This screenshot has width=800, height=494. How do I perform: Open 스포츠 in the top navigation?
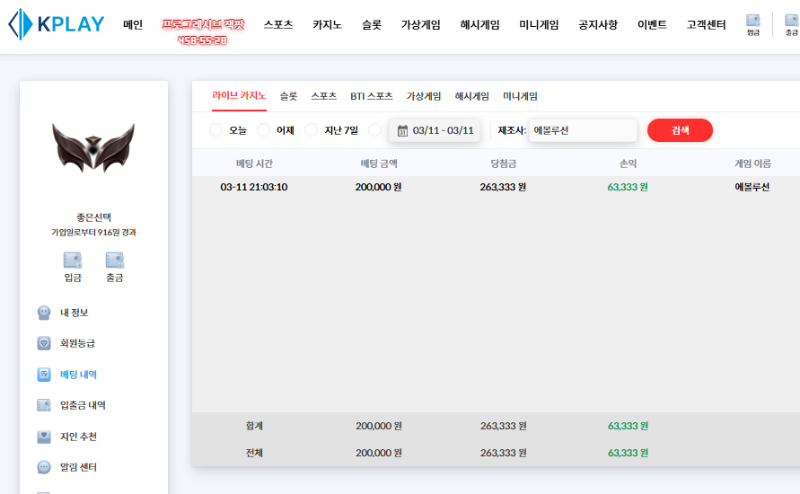click(x=279, y=24)
